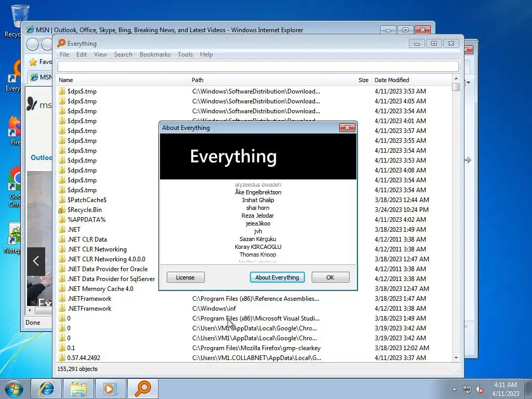Image resolution: width=532 pixels, height=399 pixels.
Task: Select the 0.57.44.2492 folder icon
Action: [62, 357]
